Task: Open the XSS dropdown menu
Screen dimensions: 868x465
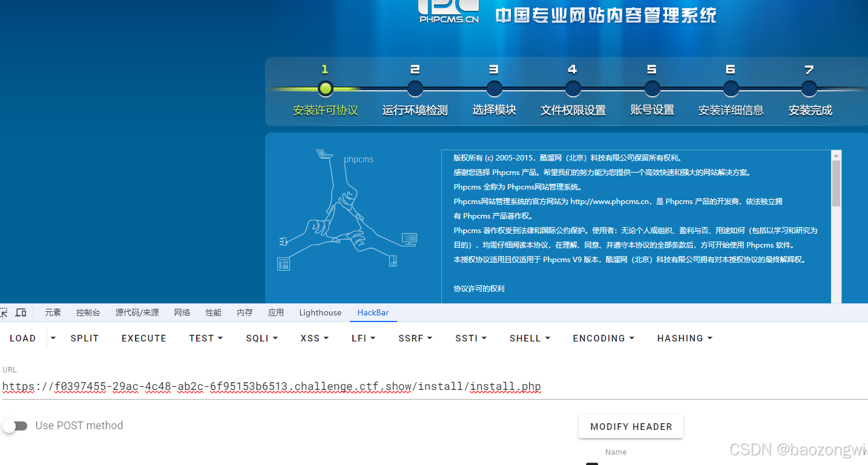Action: 314,338
